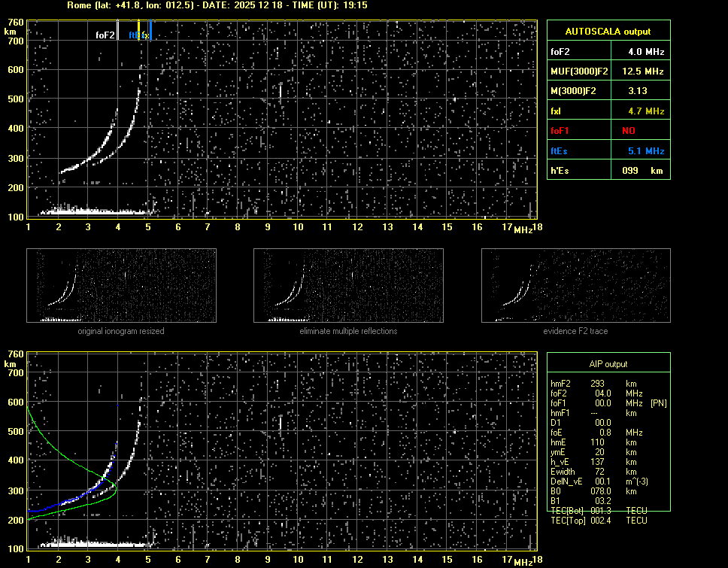Click the Ewidth 72 km entry
This screenshot has width=728, height=568.
(598, 472)
